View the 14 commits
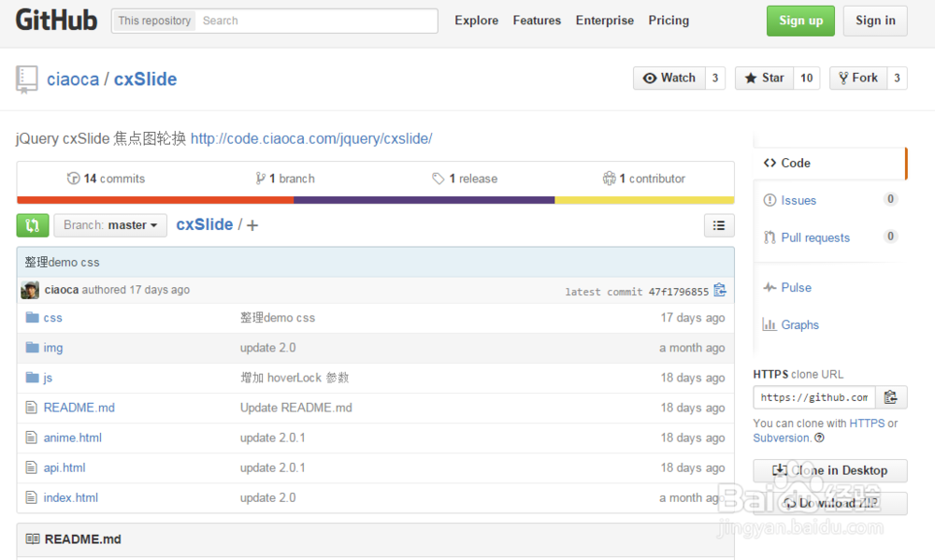The image size is (935, 560). click(107, 179)
